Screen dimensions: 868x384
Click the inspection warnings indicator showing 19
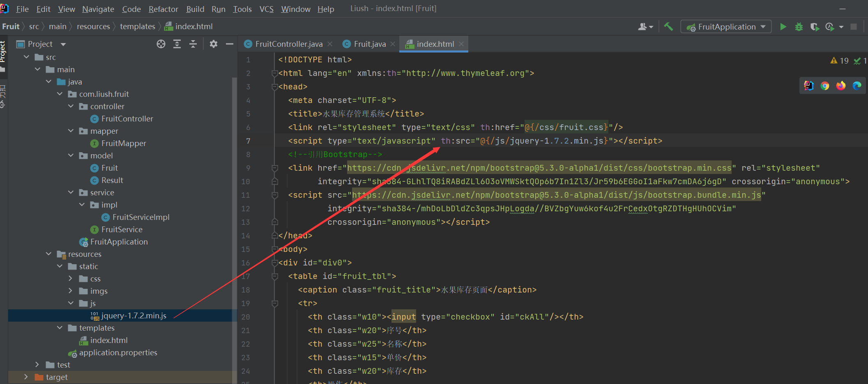tap(839, 60)
